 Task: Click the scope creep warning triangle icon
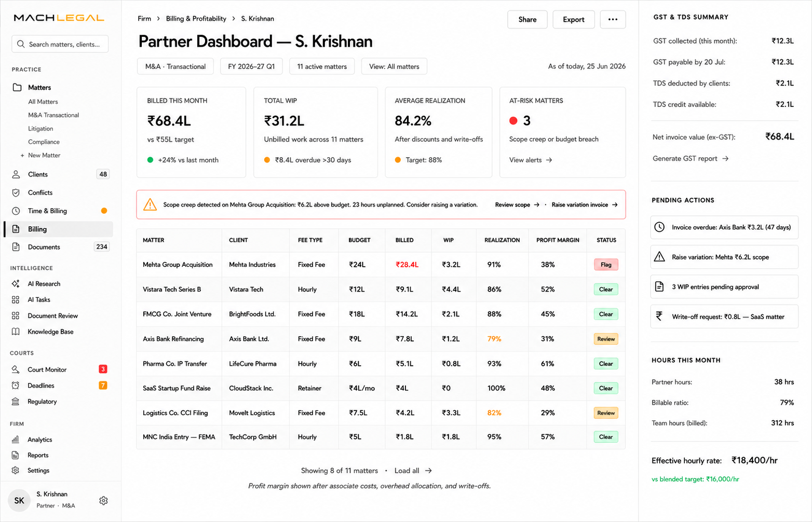[150, 204]
